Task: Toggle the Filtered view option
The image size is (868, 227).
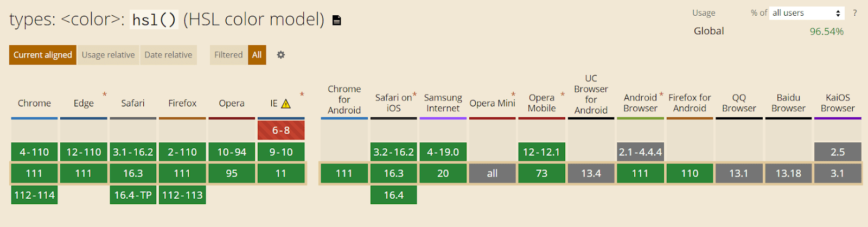Action: coord(228,55)
